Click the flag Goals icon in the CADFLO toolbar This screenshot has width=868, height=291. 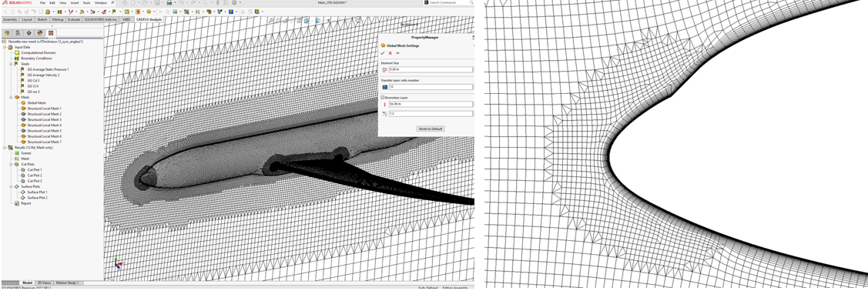coord(114,11)
